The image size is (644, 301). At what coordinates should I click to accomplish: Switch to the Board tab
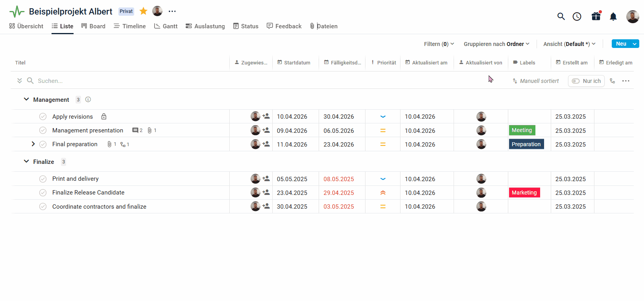tap(93, 26)
